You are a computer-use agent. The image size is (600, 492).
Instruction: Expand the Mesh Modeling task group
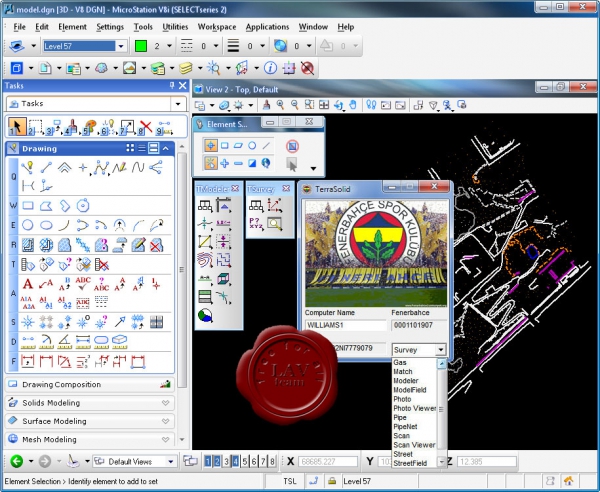(x=90, y=439)
